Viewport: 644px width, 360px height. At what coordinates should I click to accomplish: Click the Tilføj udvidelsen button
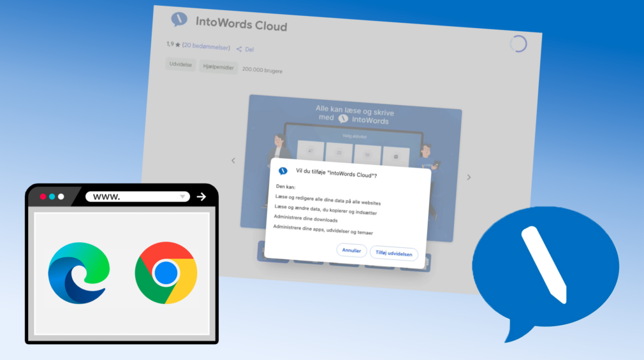click(x=393, y=253)
